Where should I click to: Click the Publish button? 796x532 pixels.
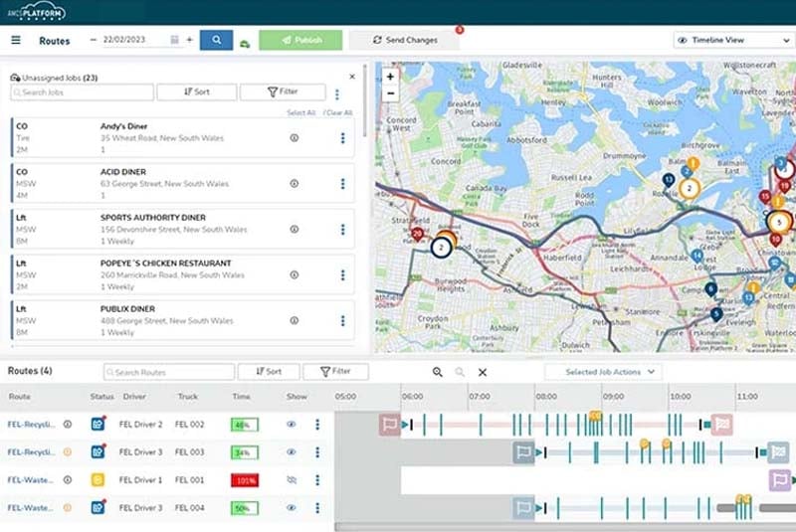pos(300,41)
